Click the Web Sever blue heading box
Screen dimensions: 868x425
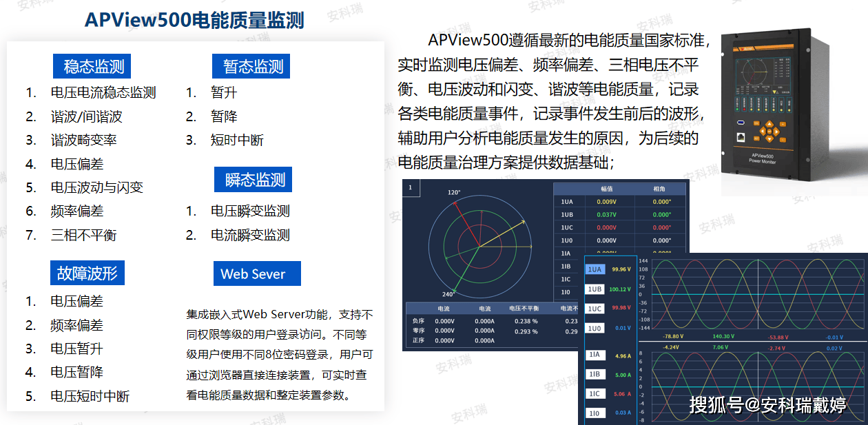coord(257,273)
